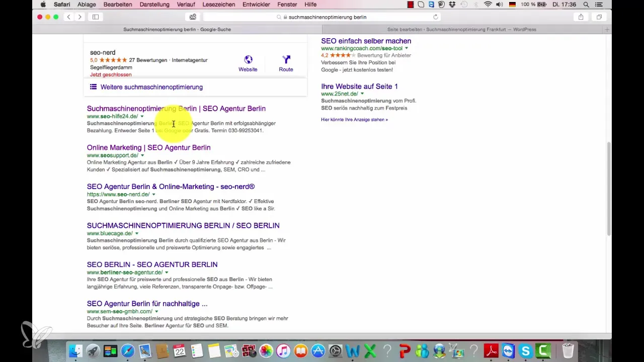Open Spotlight search in menu bar
This screenshot has height=362, width=644.
point(586,5)
